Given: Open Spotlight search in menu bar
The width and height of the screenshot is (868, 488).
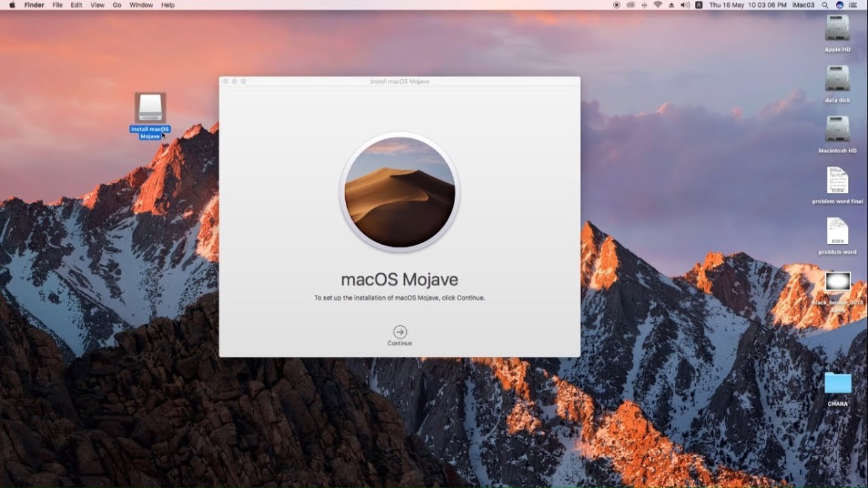Looking at the screenshot, I should pyautogui.click(x=825, y=5).
